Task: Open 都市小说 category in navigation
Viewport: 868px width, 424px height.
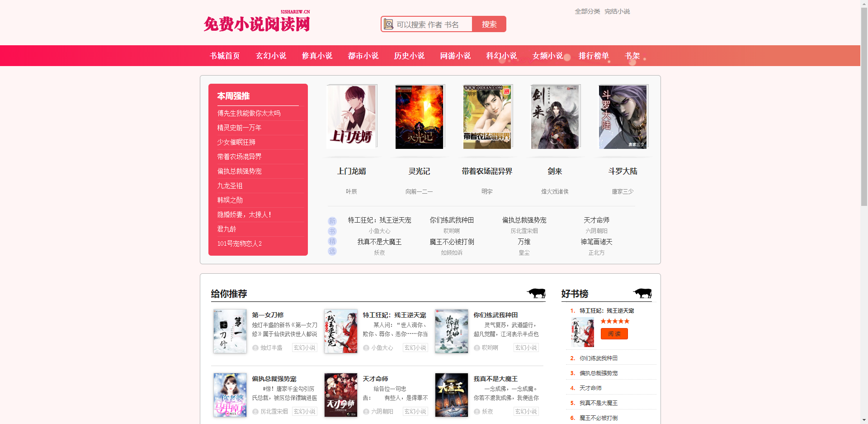Action: (363, 56)
